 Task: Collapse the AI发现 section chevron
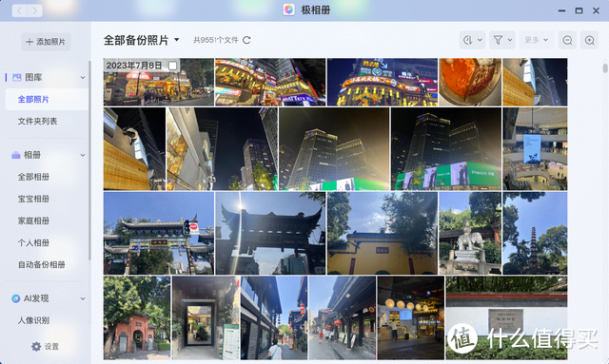[83, 298]
